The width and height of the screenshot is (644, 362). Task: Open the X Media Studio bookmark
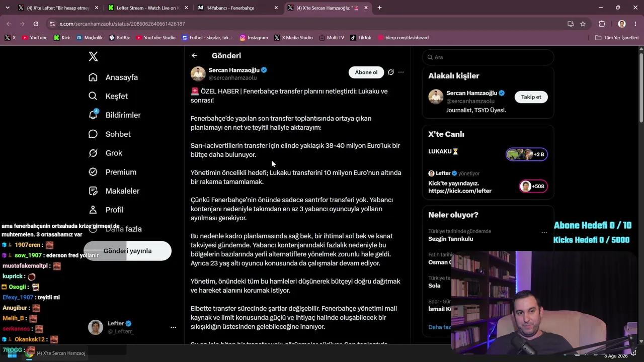click(293, 38)
